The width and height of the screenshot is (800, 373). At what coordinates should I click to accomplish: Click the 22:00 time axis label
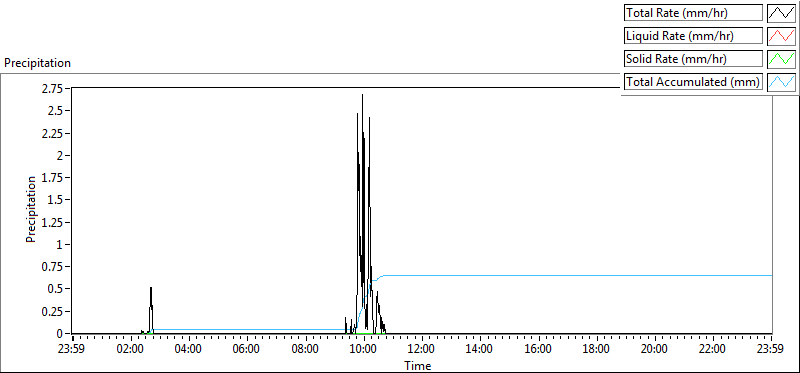tap(713, 350)
